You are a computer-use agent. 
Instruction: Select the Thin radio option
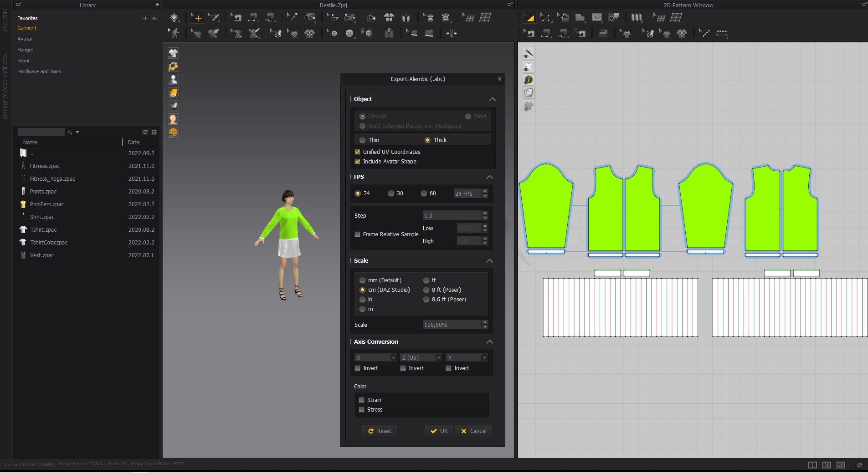click(x=363, y=140)
